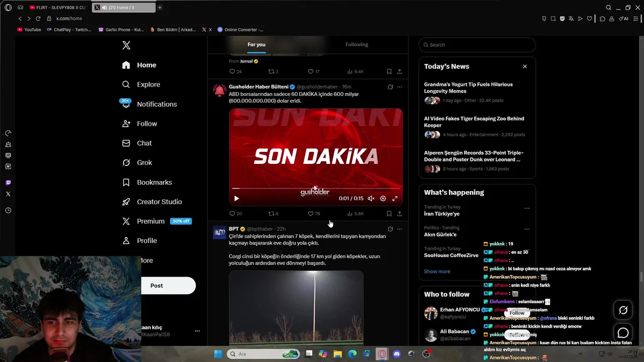Open the Grok sidebar item

coord(137,162)
